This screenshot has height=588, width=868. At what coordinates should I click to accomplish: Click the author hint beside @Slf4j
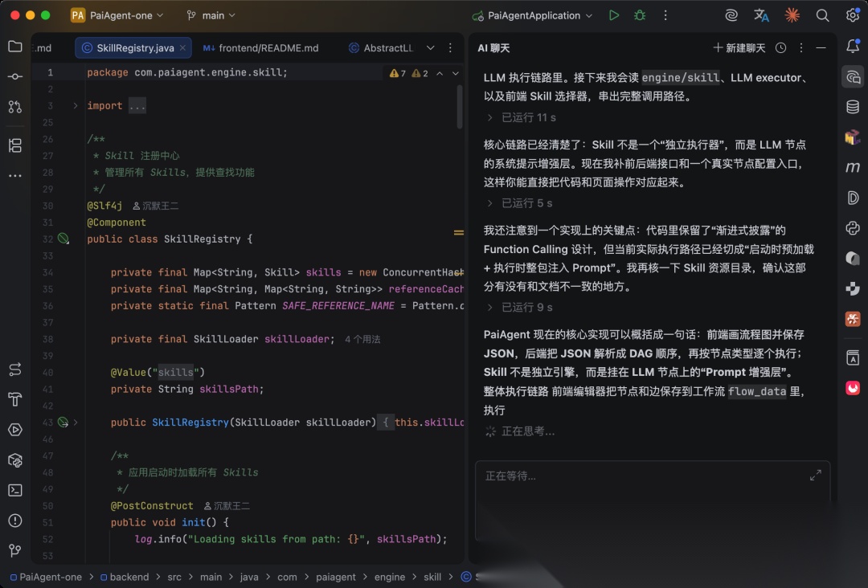click(156, 206)
